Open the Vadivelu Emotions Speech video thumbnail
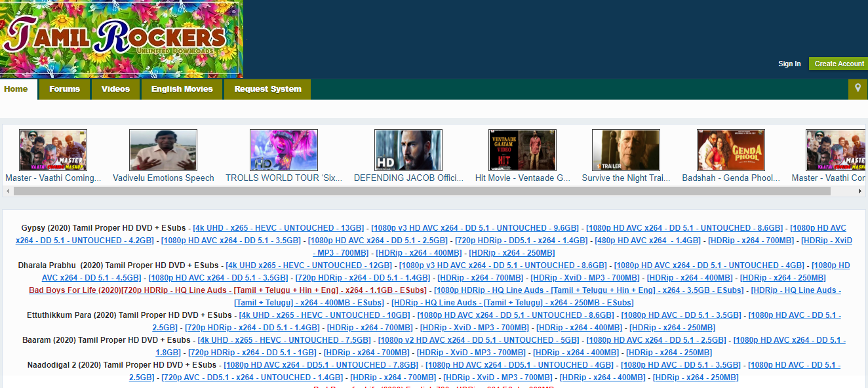868x388 pixels. coord(163,150)
